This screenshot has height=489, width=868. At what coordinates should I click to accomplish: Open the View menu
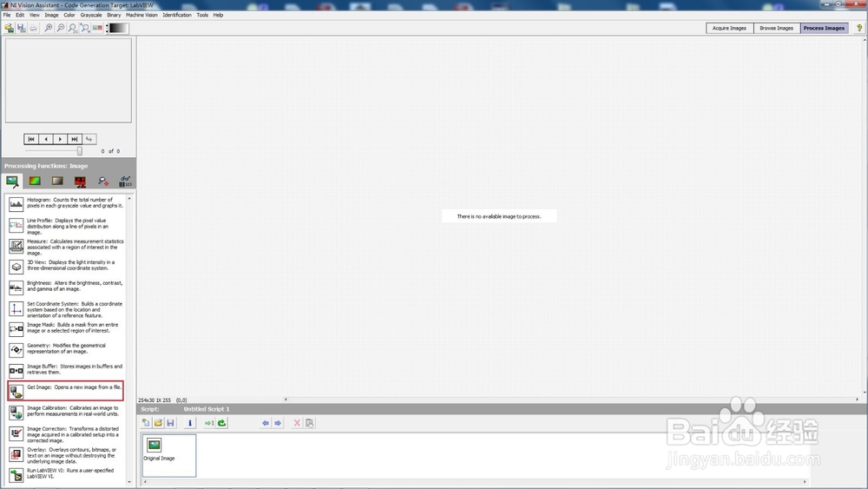(x=35, y=15)
